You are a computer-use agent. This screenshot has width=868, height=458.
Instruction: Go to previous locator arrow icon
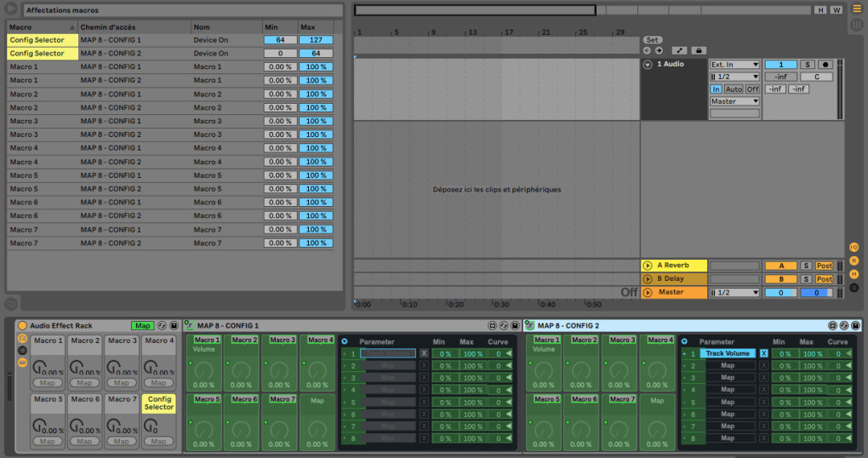(647, 51)
